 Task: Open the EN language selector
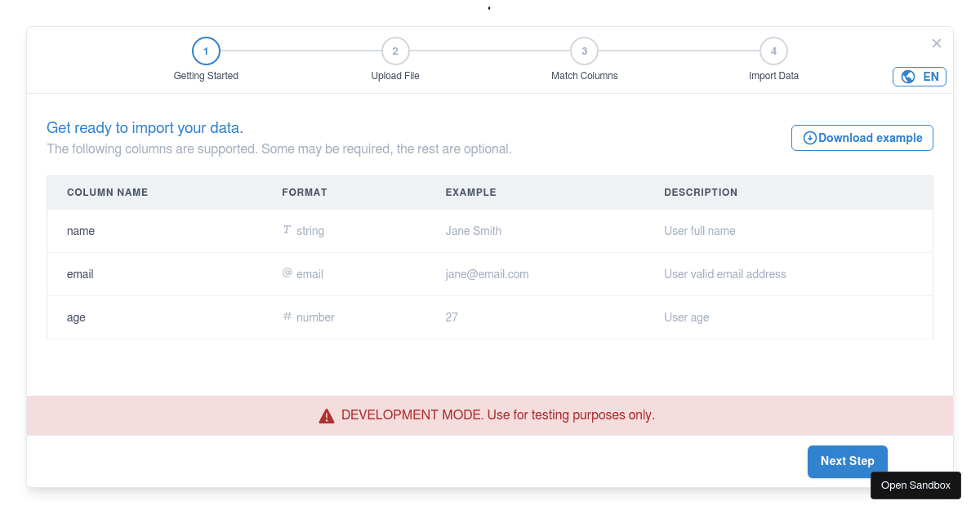coord(920,76)
